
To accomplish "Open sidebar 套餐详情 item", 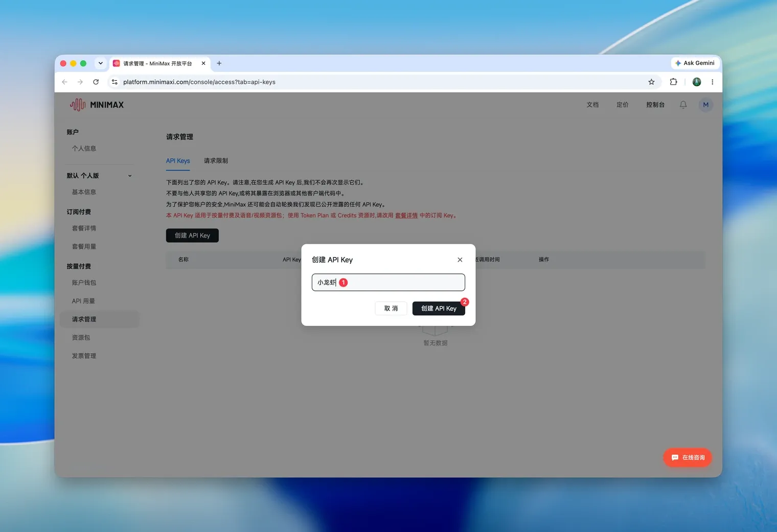I will [x=84, y=228].
